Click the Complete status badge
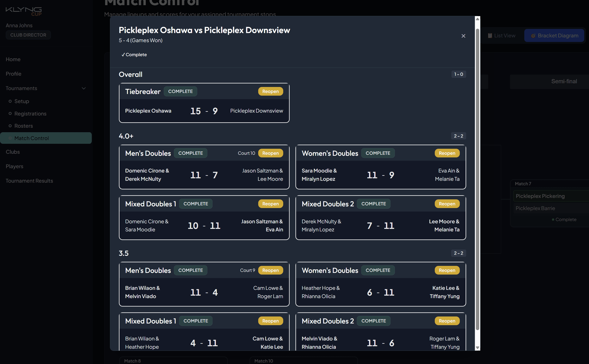The image size is (589, 364). (134, 55)
